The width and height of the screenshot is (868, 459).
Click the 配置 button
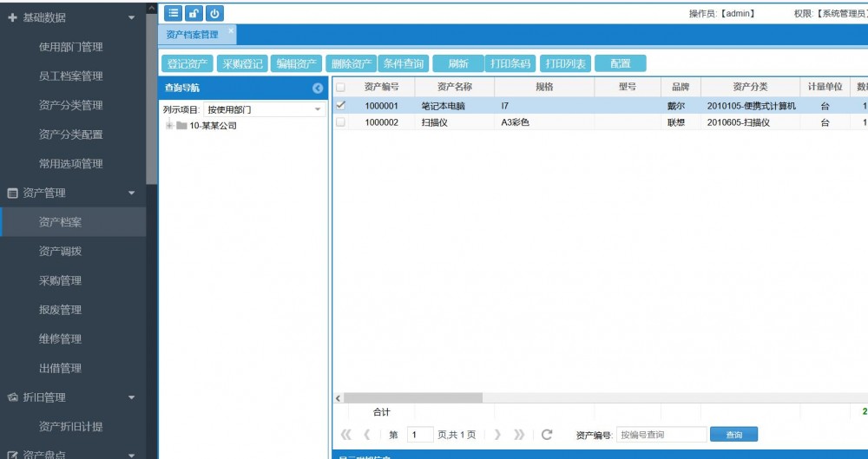tap(621, 63)
